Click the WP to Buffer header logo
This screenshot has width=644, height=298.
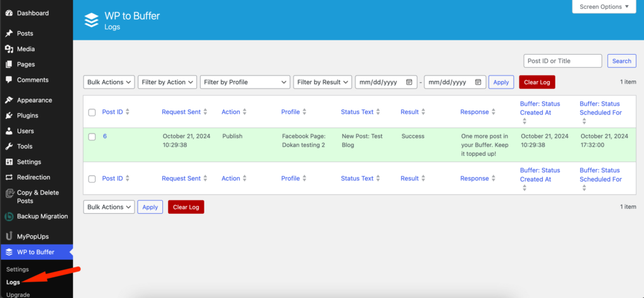(92, 20)
